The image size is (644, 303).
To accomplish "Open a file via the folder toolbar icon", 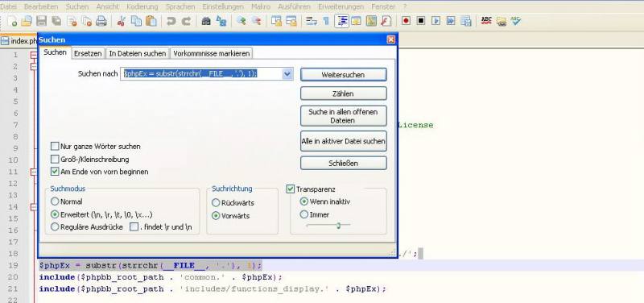I will [x=27, y=21].
